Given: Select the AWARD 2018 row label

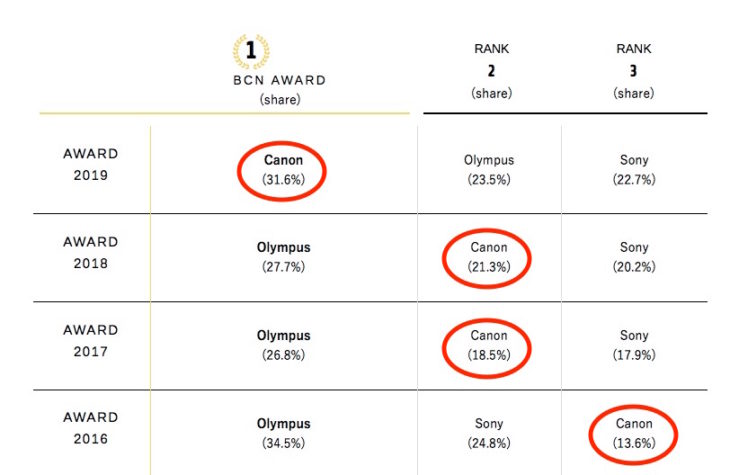Looking at the screenshot, I should click(91, 252).
